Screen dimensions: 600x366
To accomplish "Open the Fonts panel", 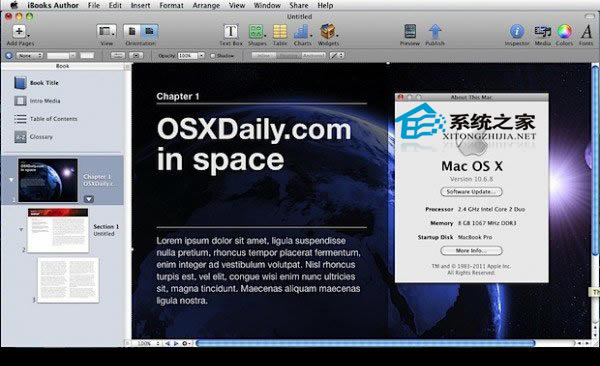I will click(586, 31).
